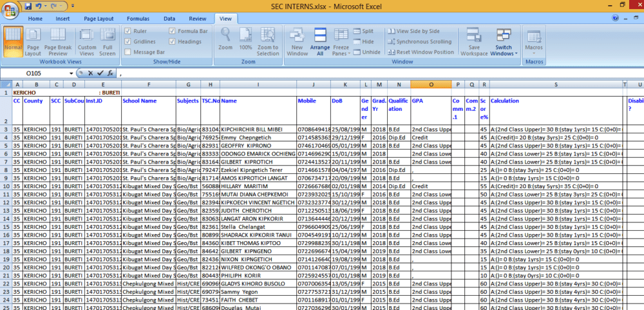644x310 pixels.
Task: Open the Review tab
Action: (x=198, y=19)
